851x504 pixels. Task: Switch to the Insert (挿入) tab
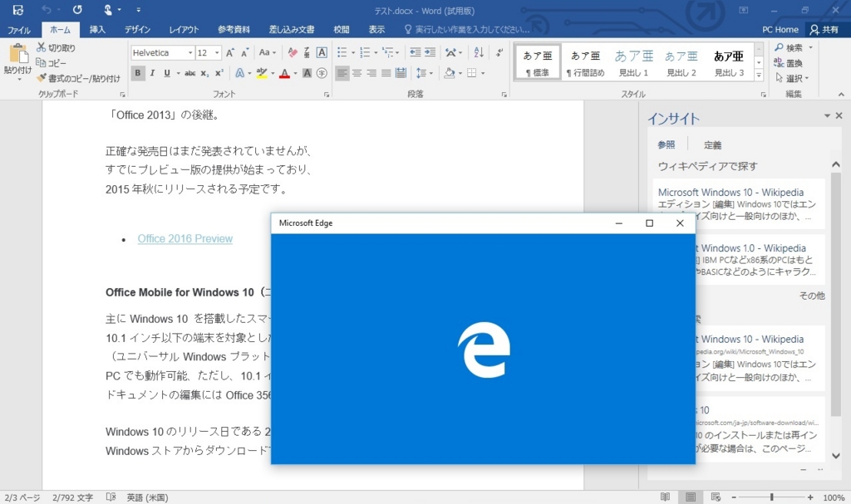point(98,30)
